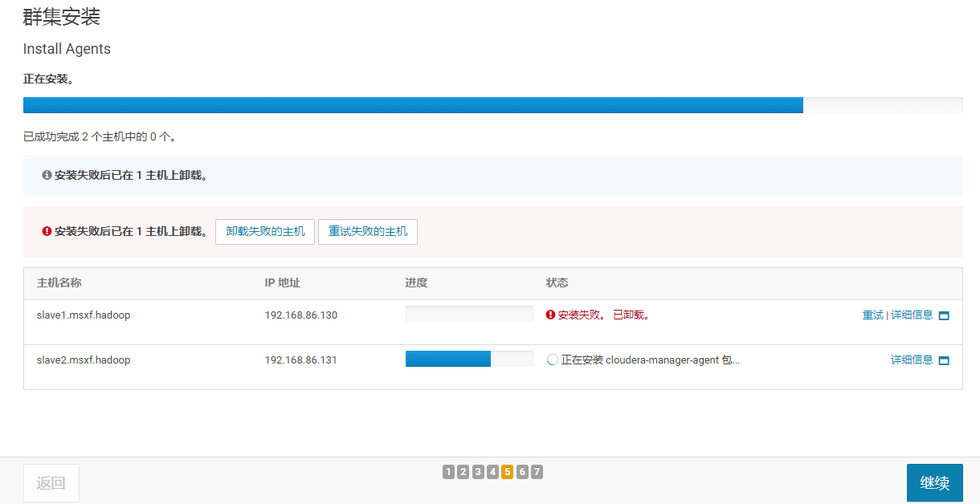Click Install Agents heading
980x504 pixels.
pyautogui.click(x=67, y=49)
